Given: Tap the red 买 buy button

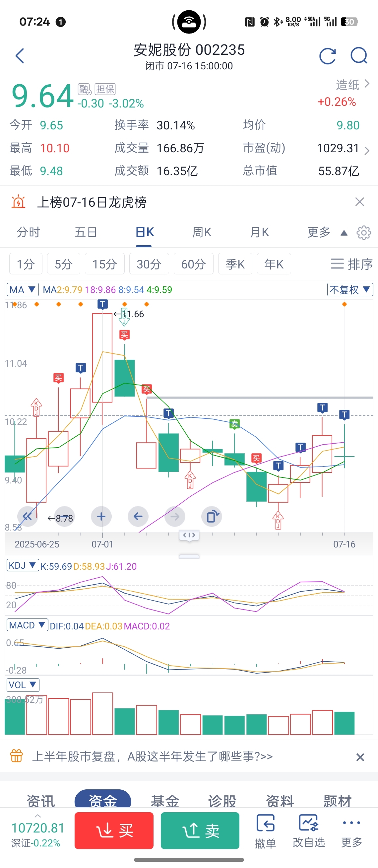Looking at the screenshot, I should click(114, 830).
